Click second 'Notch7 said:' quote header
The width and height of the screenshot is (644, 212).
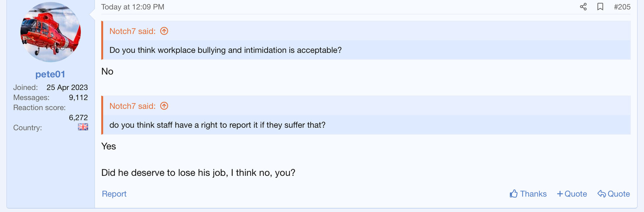[x=132, y=106]
